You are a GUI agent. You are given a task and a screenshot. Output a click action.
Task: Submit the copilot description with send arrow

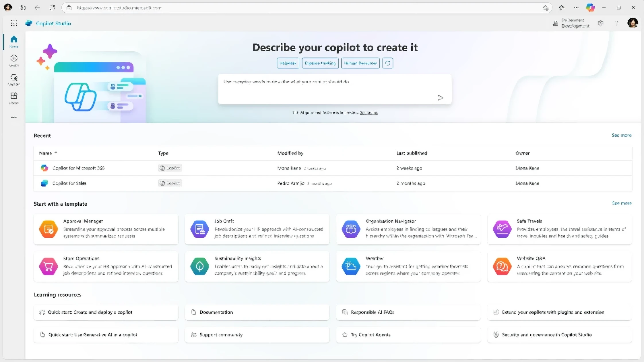point(441,98)
